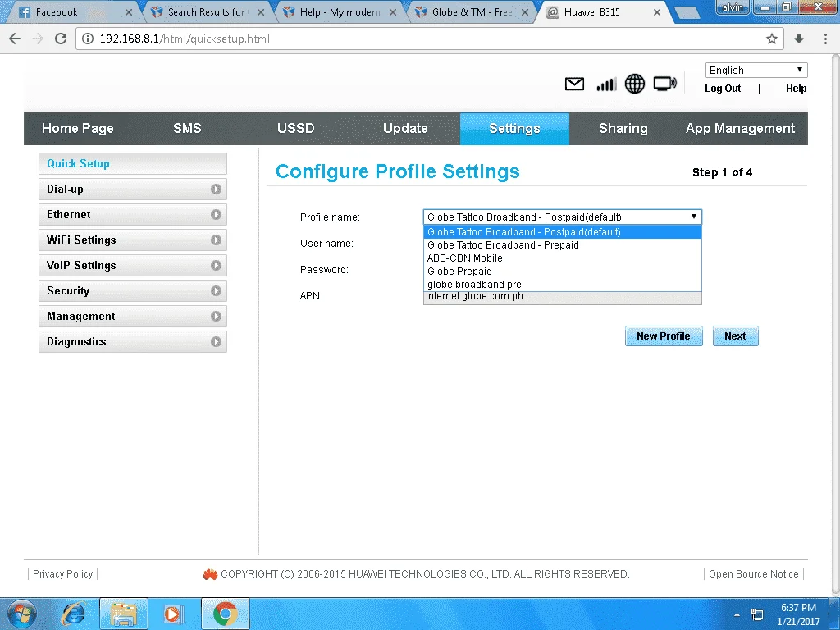Close the Facebook tab
Viewport: 840px width, 630px height.
[129, 11]
